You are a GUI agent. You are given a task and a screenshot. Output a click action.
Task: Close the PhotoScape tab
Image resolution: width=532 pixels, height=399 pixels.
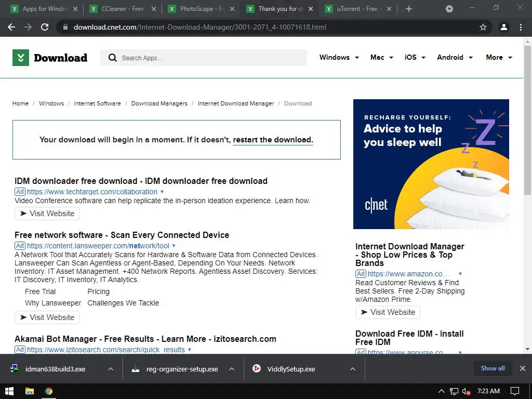(232, 9)
